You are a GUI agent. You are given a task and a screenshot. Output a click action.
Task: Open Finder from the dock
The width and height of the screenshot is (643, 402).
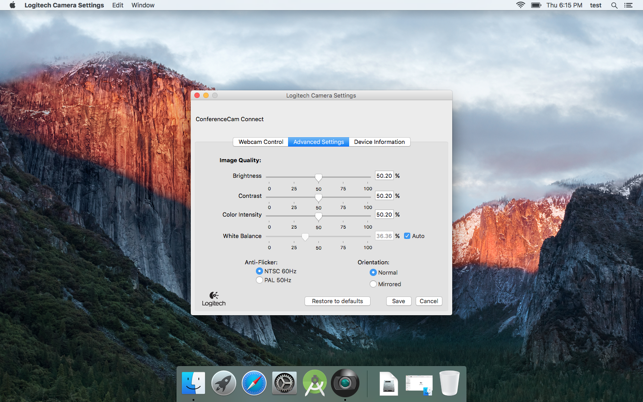tap(193, 383)
